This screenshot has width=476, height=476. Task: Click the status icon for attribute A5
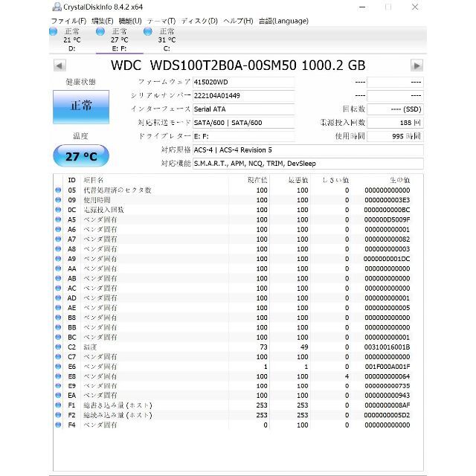click(x=58, y=219)
